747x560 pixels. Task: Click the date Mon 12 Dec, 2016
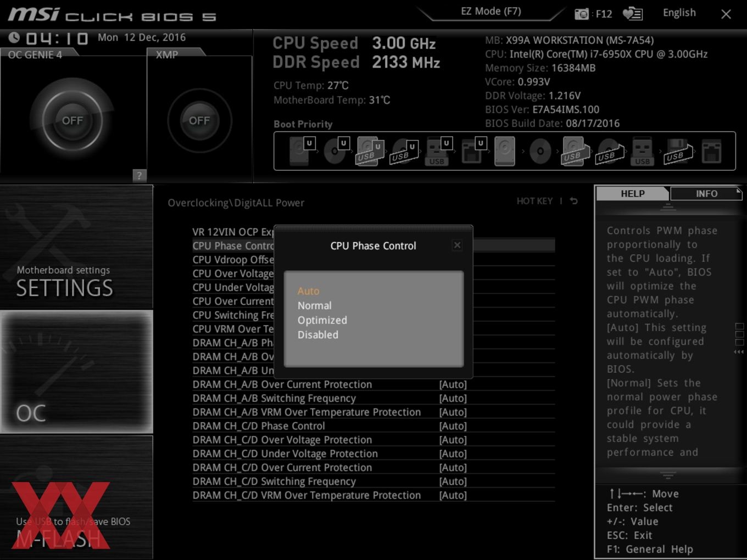[x=142, y=37]
